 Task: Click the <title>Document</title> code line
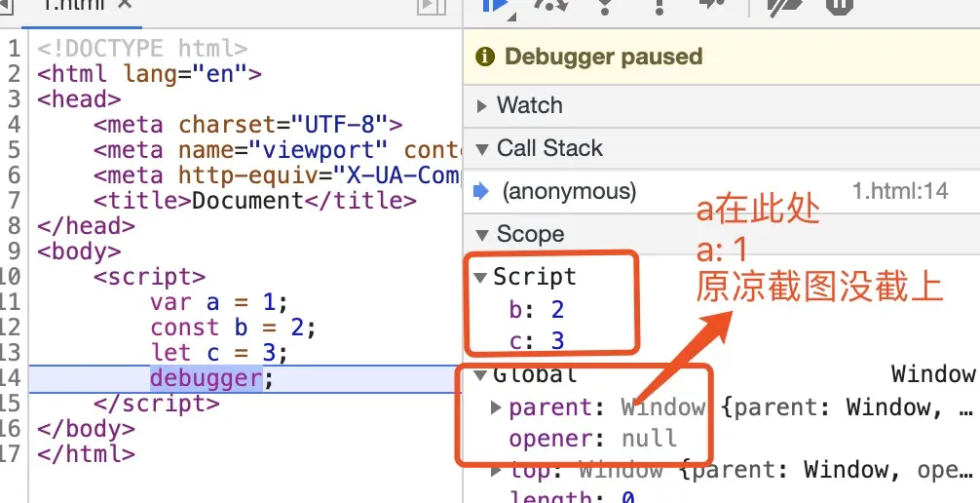(x=255, y=201)
